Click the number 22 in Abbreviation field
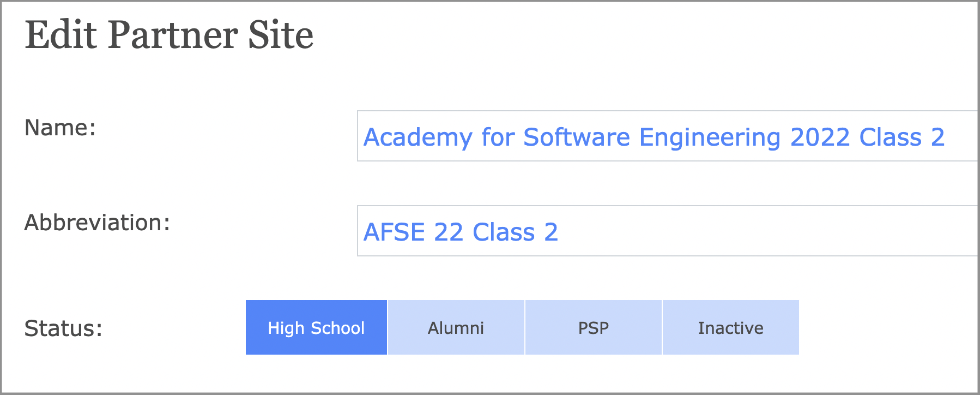This screenshot has height=395, width=980. click(x=449, y=232)
